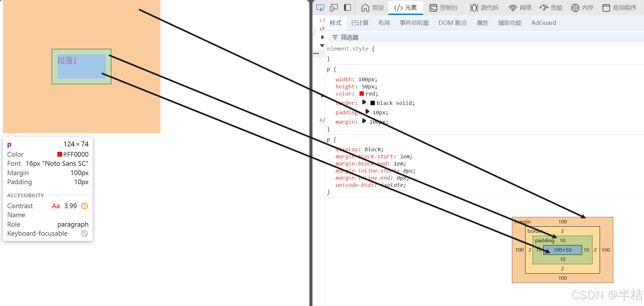Click the 100×50 content box in model
This screenshot has height=306, width=644.
tap(563, 250)
